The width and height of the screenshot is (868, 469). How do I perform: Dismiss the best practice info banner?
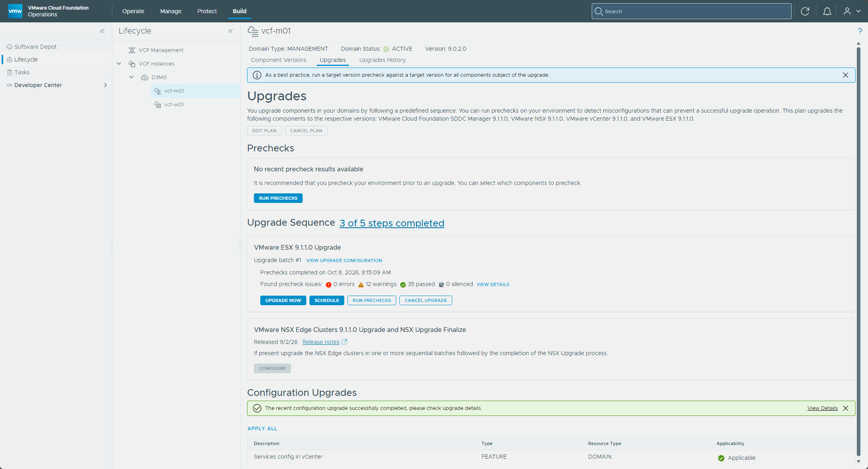click(846, 75)
